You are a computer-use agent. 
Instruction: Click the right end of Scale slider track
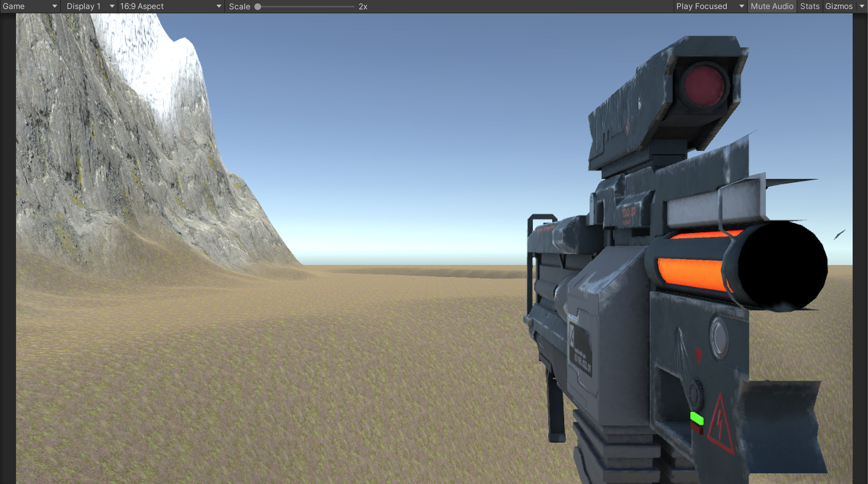[x=353, y=7]
